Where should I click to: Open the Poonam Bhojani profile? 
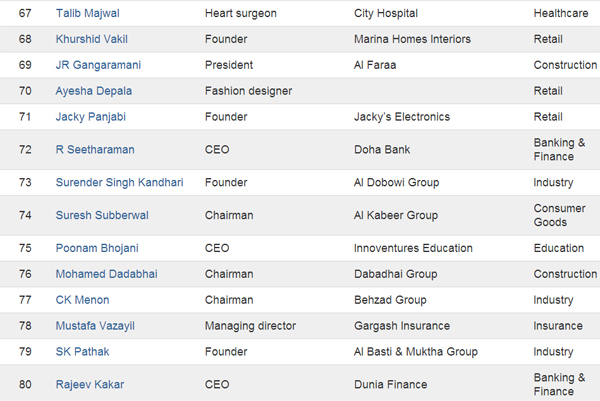98,248
